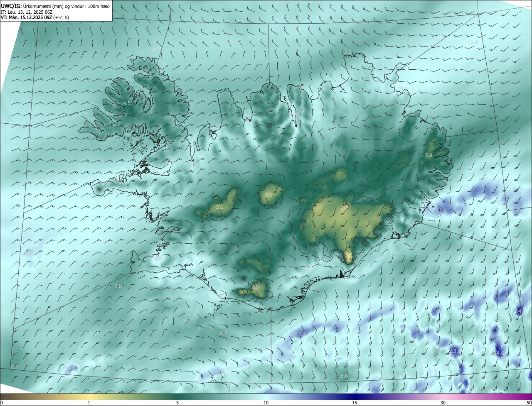
Task: Click the 'VT: Mán. 15.12.2025 09Z (+51 h)' line
Action: point(35,17)
